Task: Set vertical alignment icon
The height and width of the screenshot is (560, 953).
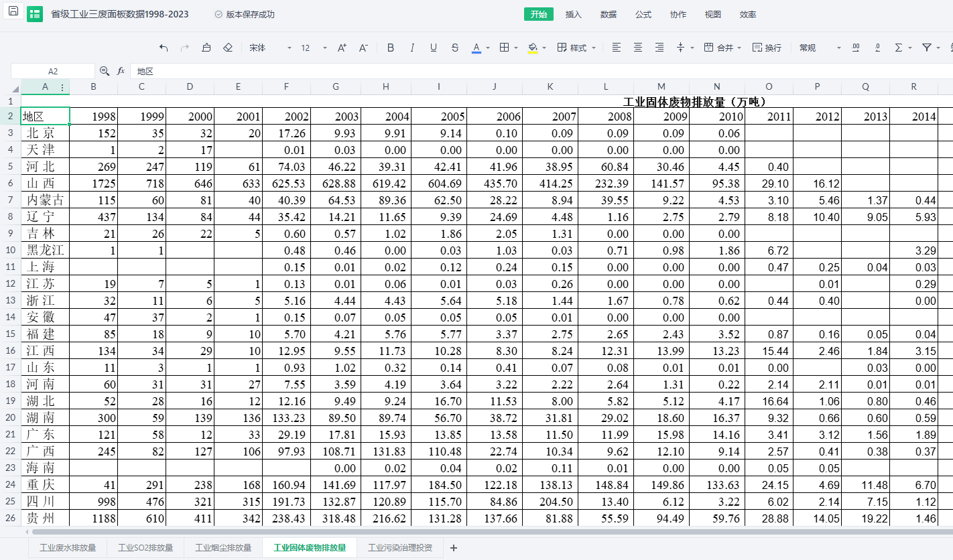Action: [x=681, y=48]
